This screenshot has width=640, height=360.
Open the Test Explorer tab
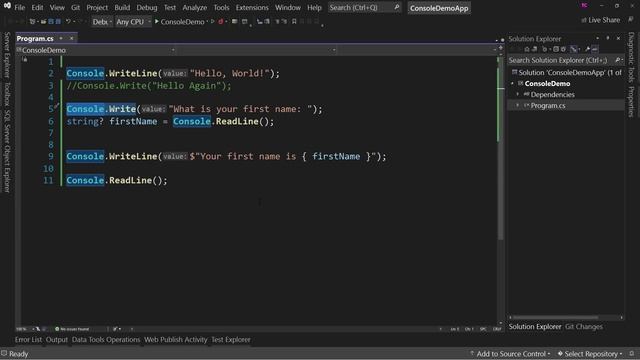[231, 340]
